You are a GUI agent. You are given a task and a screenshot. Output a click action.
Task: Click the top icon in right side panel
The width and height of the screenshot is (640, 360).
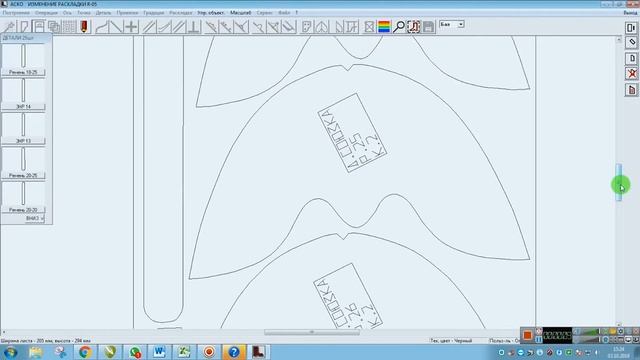631,27
